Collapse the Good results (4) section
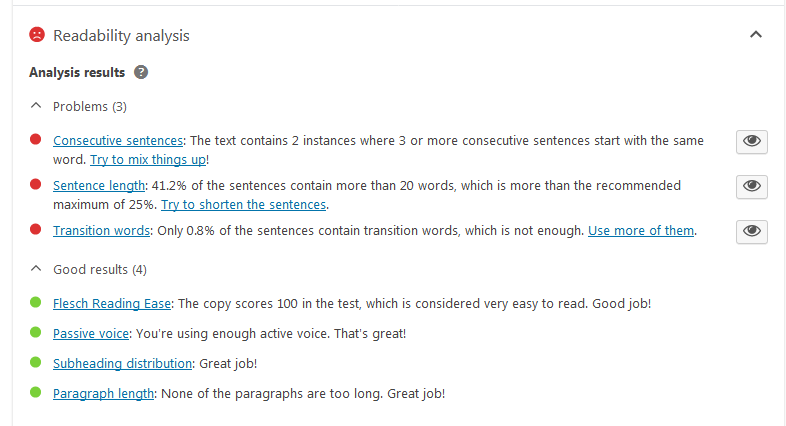The image size is (786, 426). tap(36, 269)
